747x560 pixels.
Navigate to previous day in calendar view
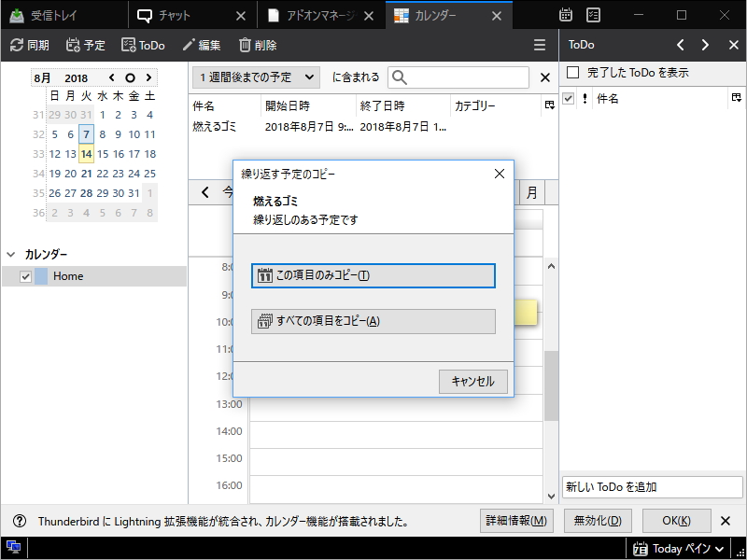tap(205, 192)
